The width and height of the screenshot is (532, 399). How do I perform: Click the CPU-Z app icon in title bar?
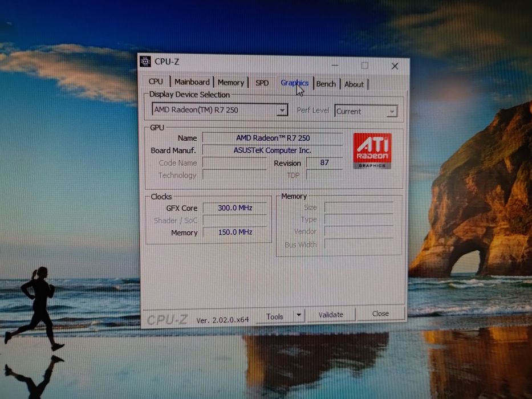[145, 61]
